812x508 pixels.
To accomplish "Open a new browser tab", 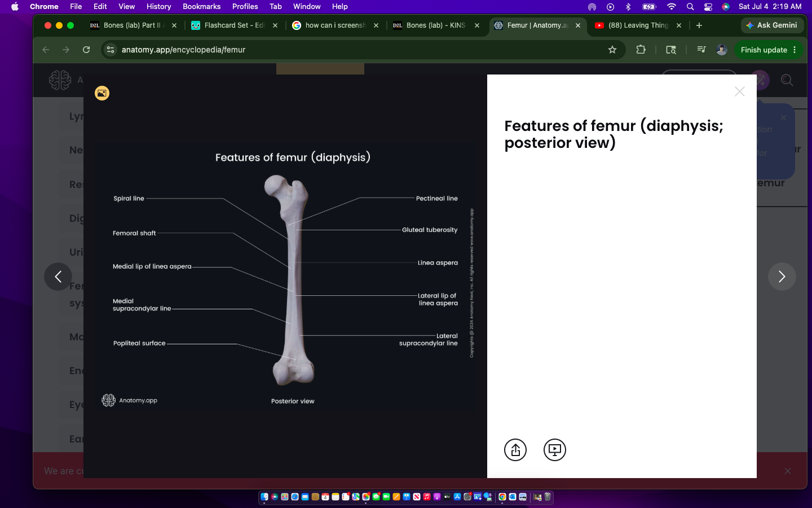I will coord(699,25).
